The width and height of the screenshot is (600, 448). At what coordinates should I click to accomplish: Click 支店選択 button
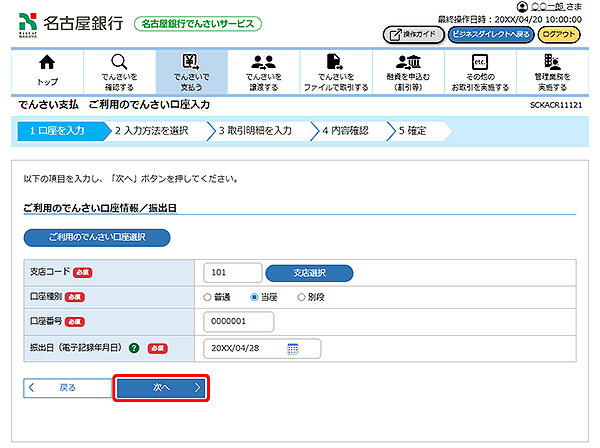coord(308,273)
